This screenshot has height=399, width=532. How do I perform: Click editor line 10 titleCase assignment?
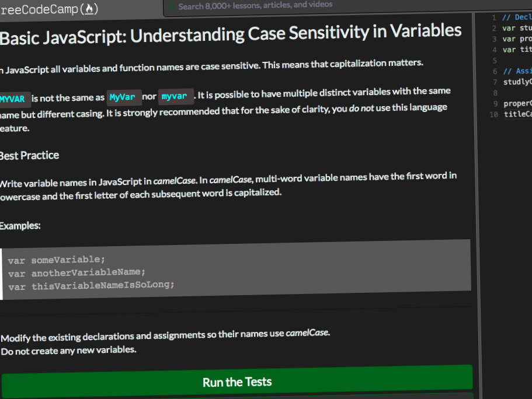518,114
